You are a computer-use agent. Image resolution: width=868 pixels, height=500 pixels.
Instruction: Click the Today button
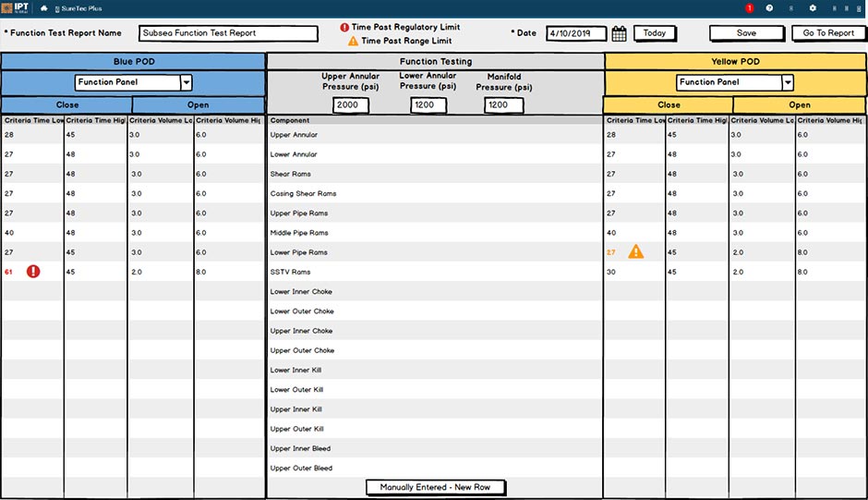(x=655, y=33)
